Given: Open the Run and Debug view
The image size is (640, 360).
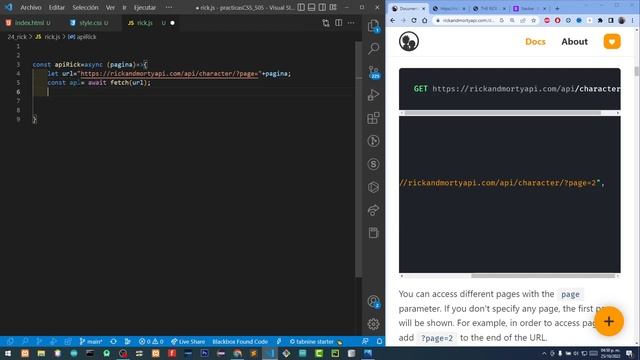Looking at the screenshot, I should coord(373,95).
